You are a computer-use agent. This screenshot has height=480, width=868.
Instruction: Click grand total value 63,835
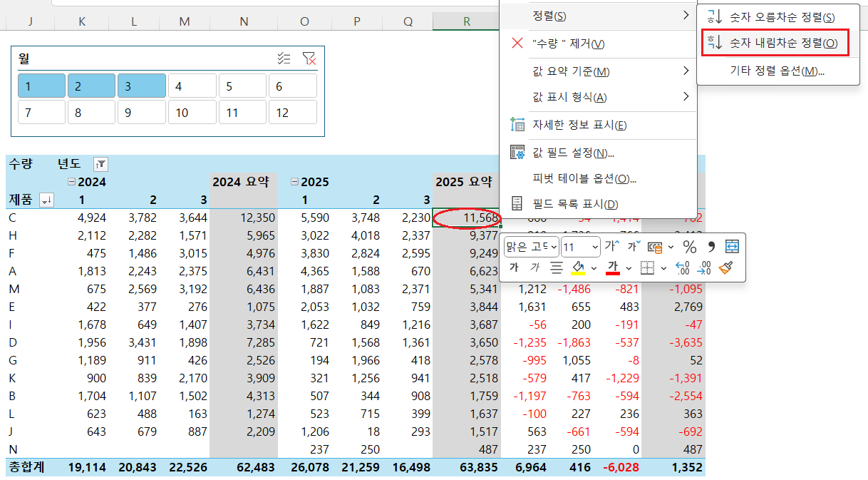(x=477, y=467)
